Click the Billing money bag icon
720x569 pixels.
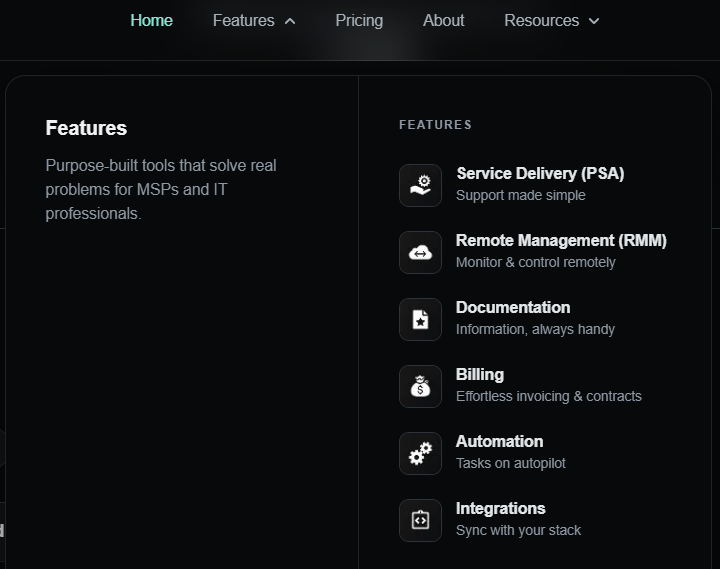(x=420, y=386)
